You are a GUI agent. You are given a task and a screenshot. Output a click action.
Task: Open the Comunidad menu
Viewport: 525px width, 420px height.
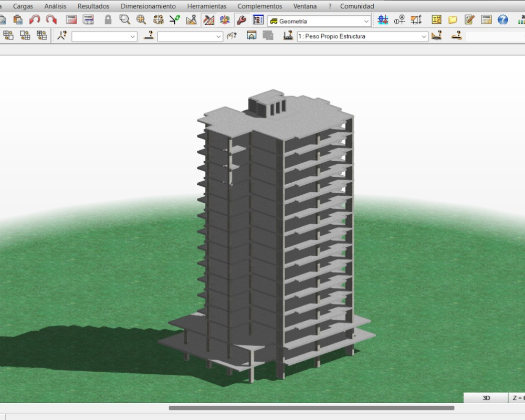[357, 6]
